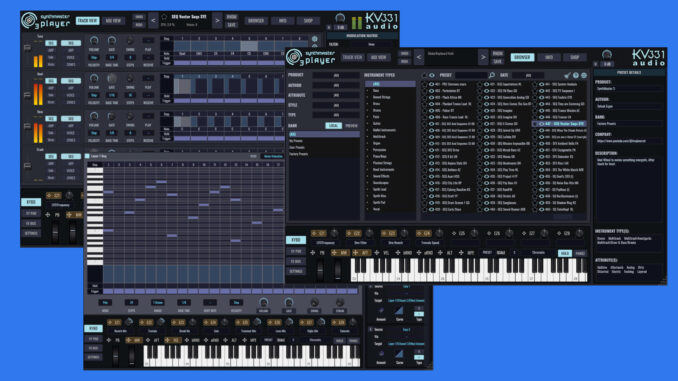Click master volume knob in track view window
The width and height of the screenshot is (678, 381).
pyautogui.click(x=340, y=18)
